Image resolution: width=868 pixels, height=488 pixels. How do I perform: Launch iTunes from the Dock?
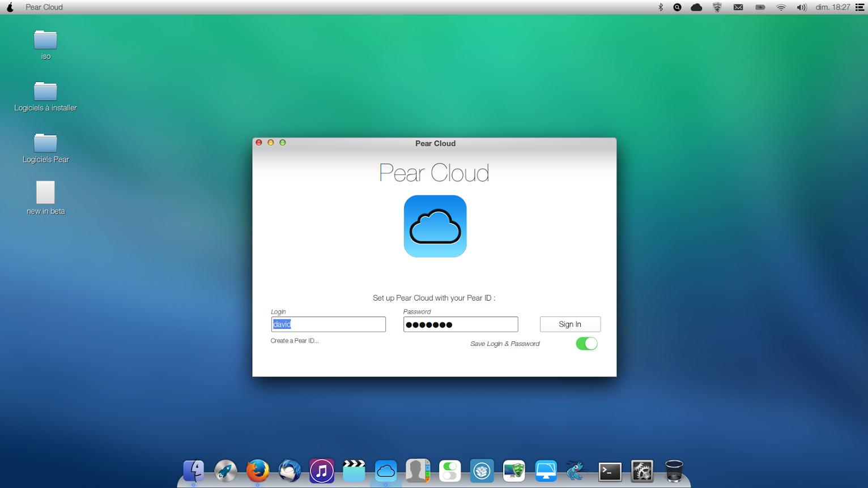tap(322, 470)
